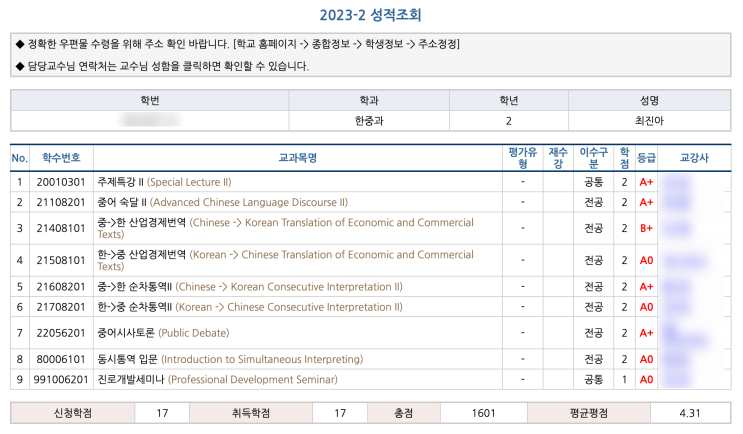Select the 진로개발세미나 course name

[217, 380]
